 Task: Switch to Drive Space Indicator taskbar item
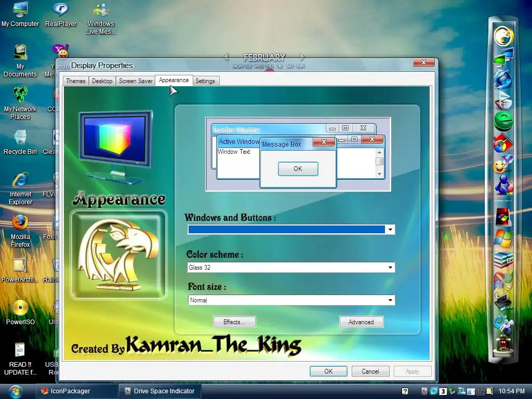tap(160, 391)
